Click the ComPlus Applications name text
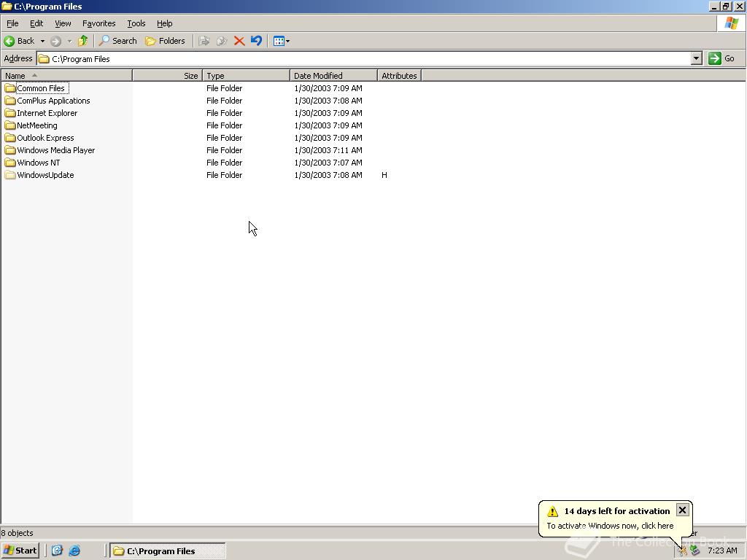 pyautogui.click(x=53, y=101)
